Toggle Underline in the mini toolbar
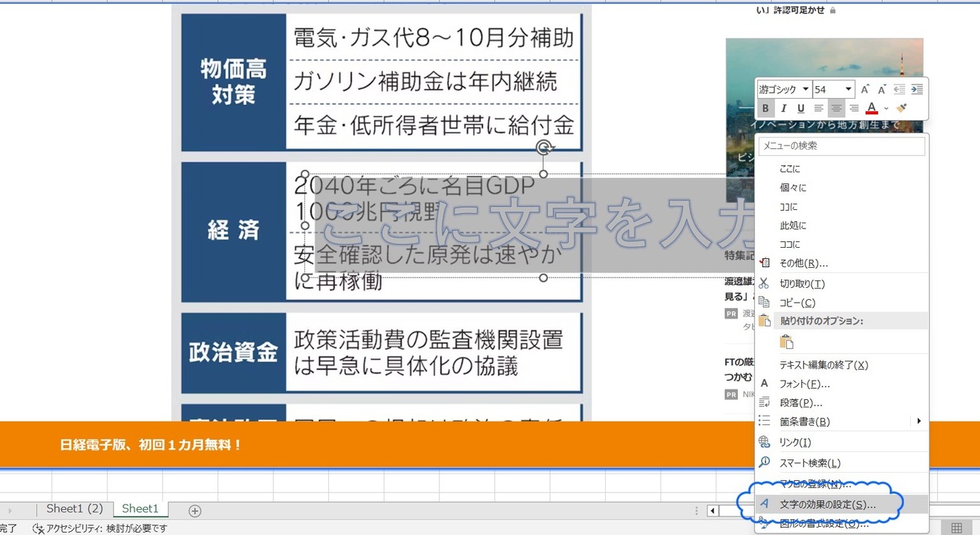 tap(801, 108)
